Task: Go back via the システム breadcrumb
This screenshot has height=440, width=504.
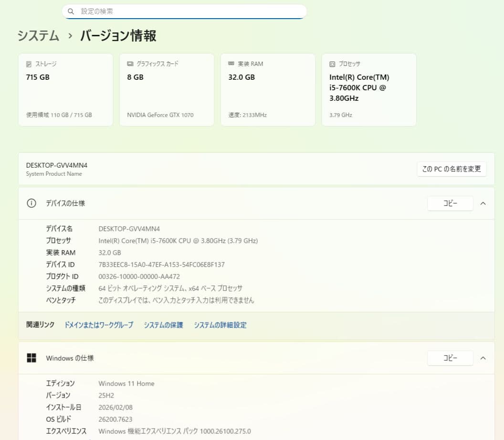Action: pos(38,36)
